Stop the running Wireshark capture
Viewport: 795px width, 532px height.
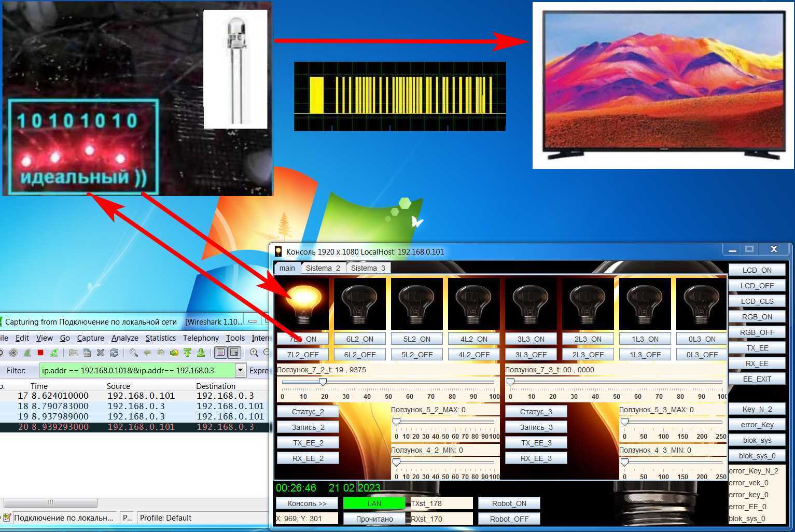[40, 353]
